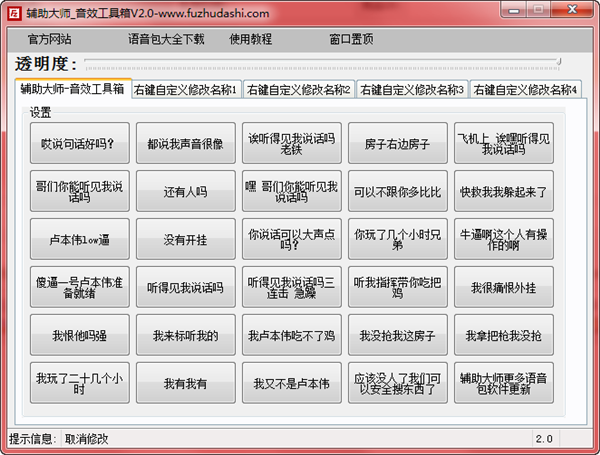The image size is (600, 455).
Task: Switch to tab 右键自定义修改名称4
Action: pyautogui.click(x=525, y=90)
